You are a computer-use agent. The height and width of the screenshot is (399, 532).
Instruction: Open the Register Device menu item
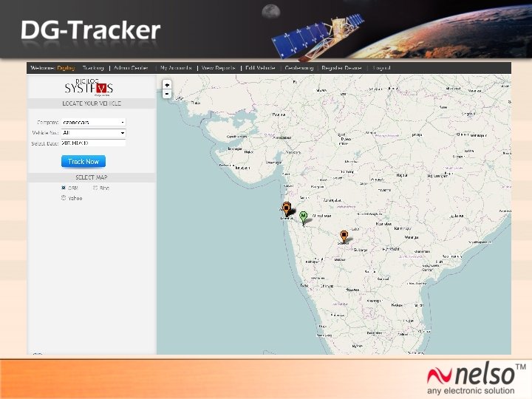click(x=341, y=68)
